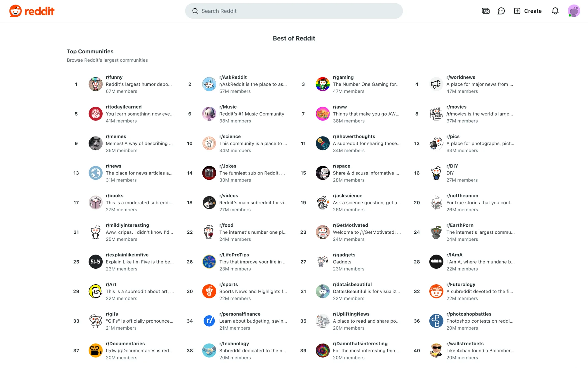Go to the r/wallstreetbets community

[465, 344]
